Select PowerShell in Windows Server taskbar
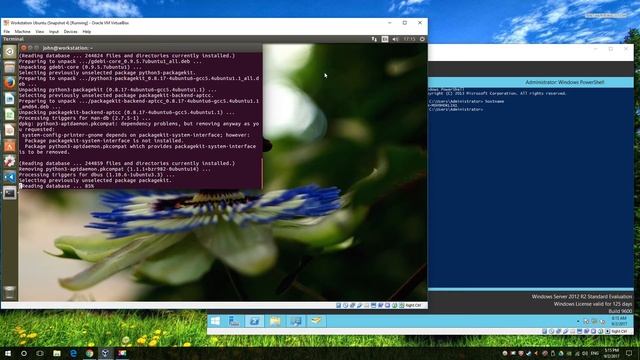640x360 pixels. [255, 321]
